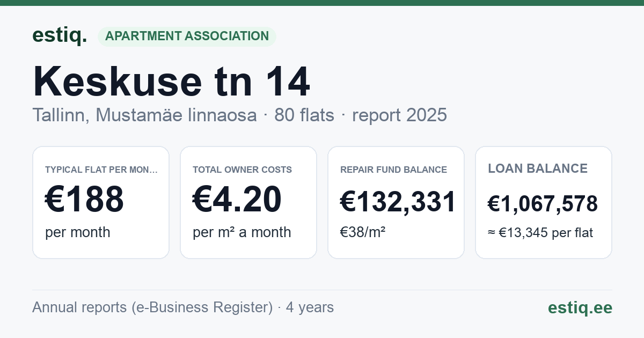Click the €4.20 value
The width and height of the screenshot is (644, 338).
point(237,200)
